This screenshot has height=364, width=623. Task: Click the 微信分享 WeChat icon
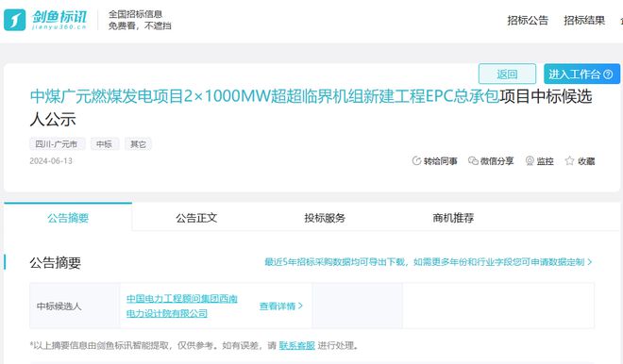(473, 160)
